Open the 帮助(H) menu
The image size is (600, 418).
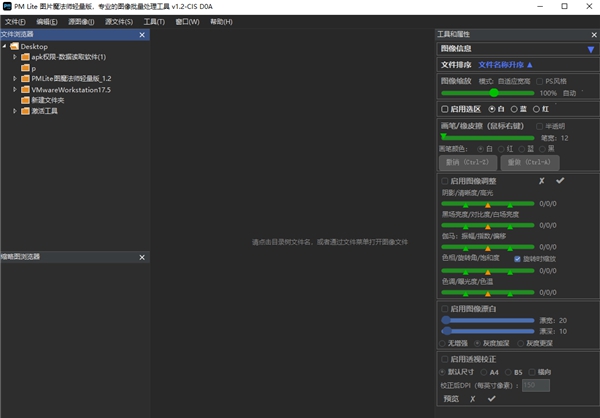[x=221, y=22]
